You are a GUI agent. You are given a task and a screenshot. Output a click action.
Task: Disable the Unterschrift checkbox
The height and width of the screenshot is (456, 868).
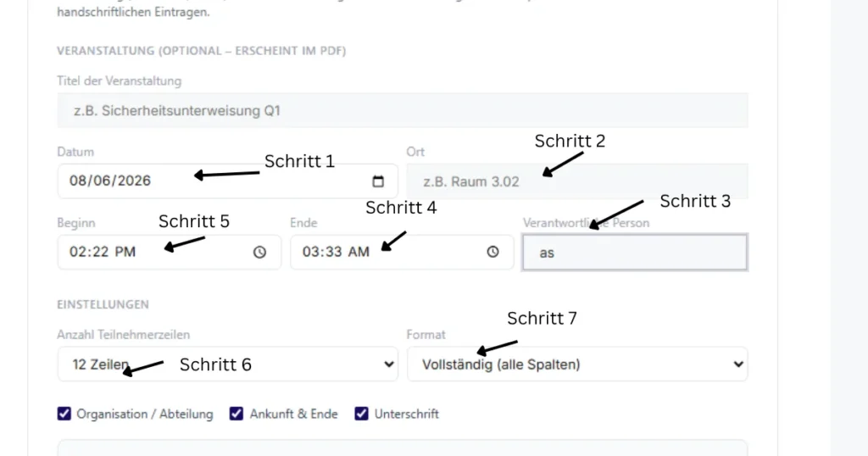coord(361,414)
